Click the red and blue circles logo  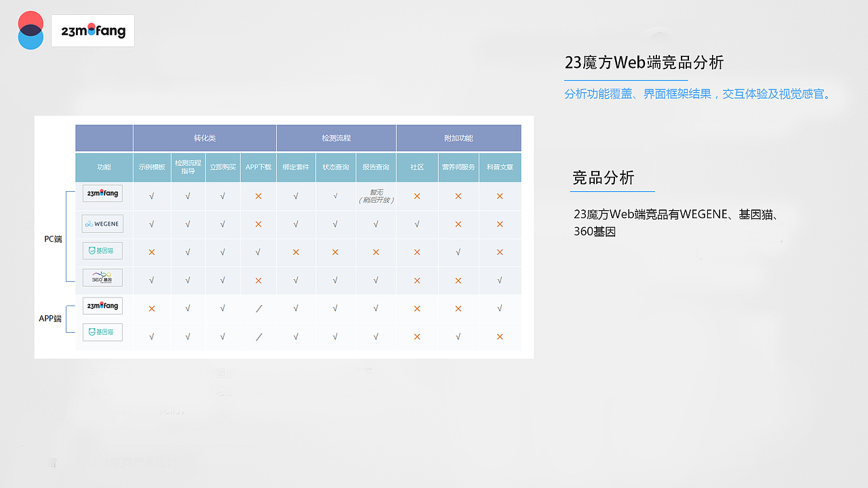pos(31,30)
